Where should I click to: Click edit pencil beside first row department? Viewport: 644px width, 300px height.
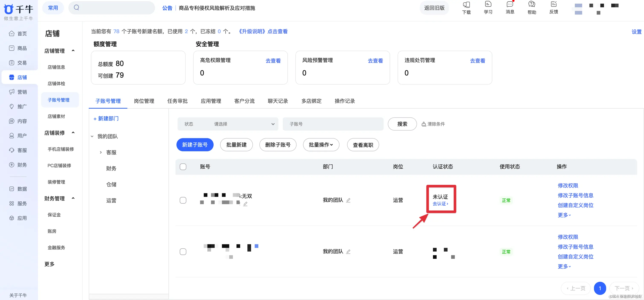click(348, 200)
